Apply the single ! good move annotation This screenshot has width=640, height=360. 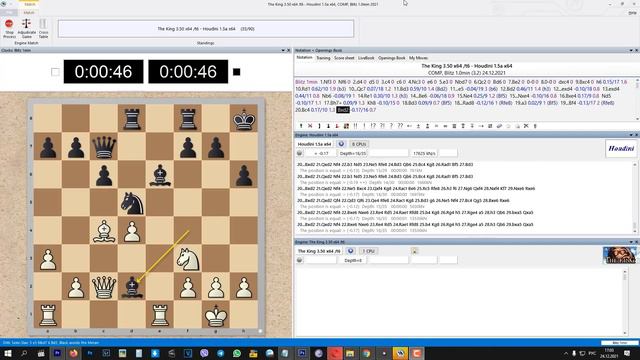point(364,126)
